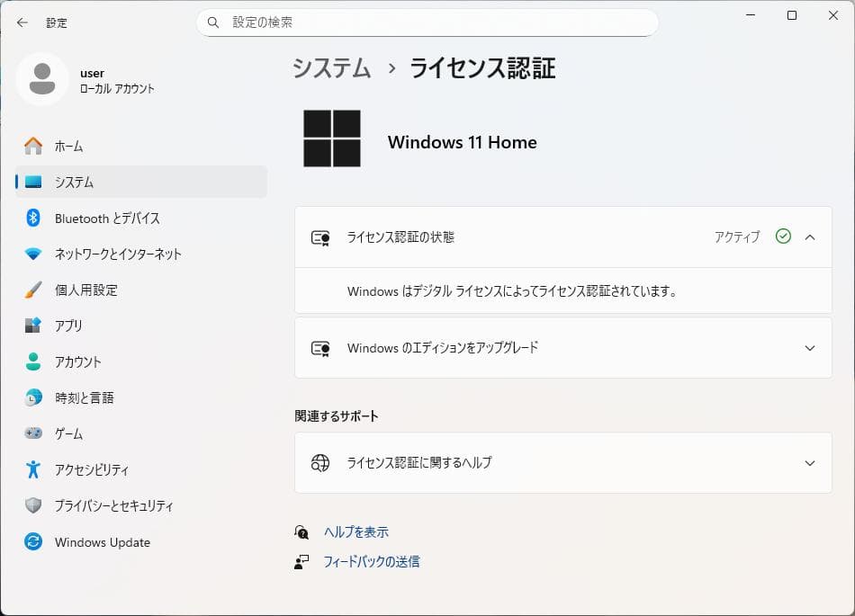Go to 時刻と言語 settings
The width and height of the screenshot is (855, 616).
tap(141, 397)
